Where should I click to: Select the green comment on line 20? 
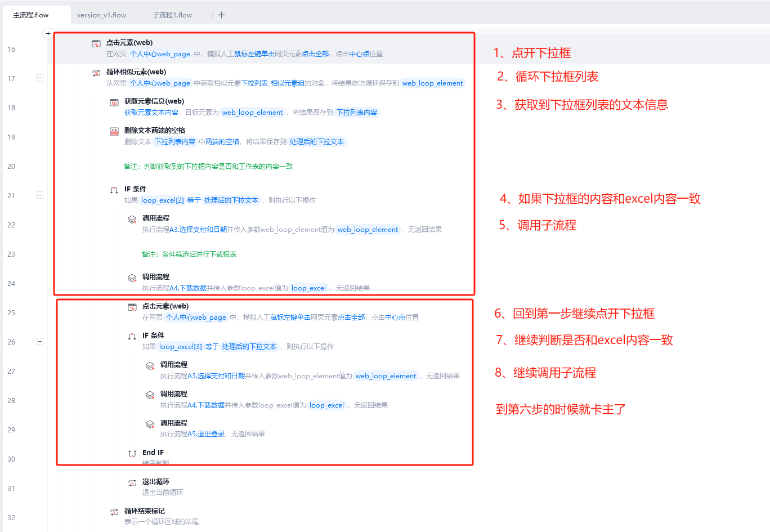coord(208,167)
